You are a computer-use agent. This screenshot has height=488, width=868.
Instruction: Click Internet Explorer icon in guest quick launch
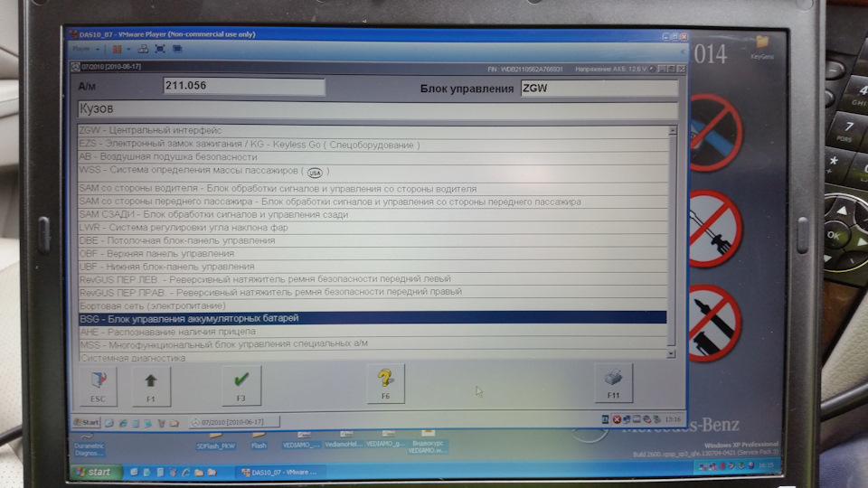(x=123, y=423)
